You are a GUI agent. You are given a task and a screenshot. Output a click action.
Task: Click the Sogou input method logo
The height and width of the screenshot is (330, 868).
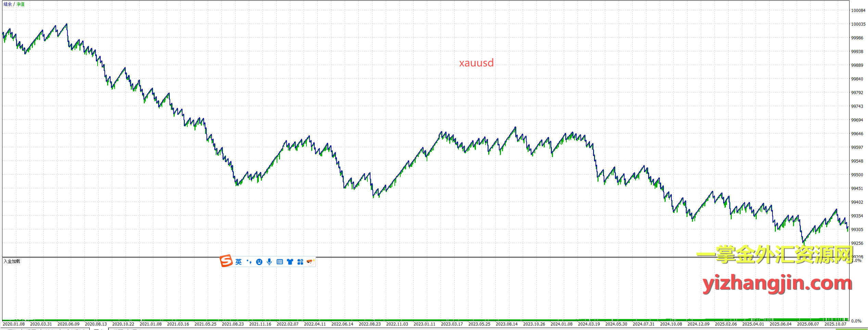click(x=226, y=261)
